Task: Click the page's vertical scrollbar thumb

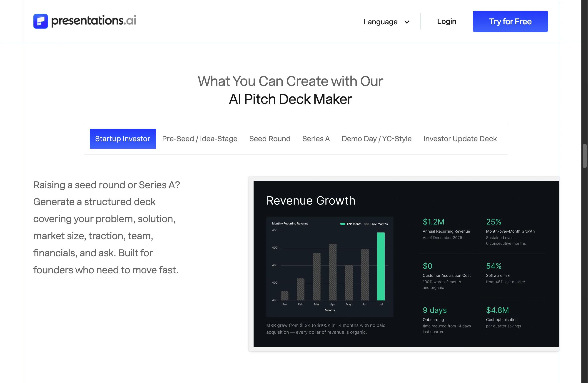Action: (585, 156)
